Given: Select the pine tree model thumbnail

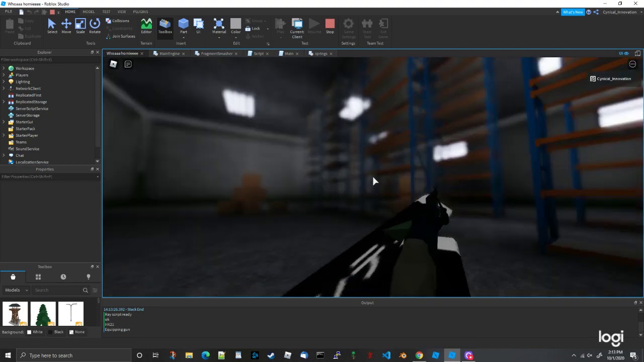Looking at the screenshot, I should tap(43, 314).
